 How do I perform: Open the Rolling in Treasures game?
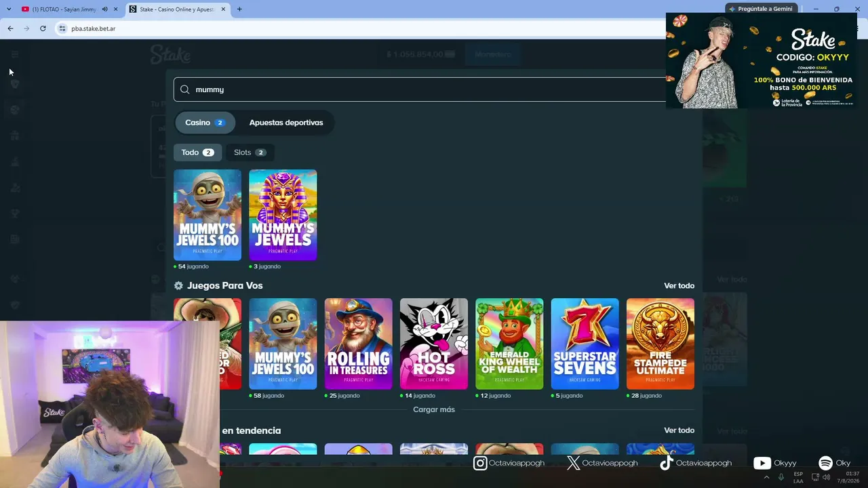pos(358,344)
